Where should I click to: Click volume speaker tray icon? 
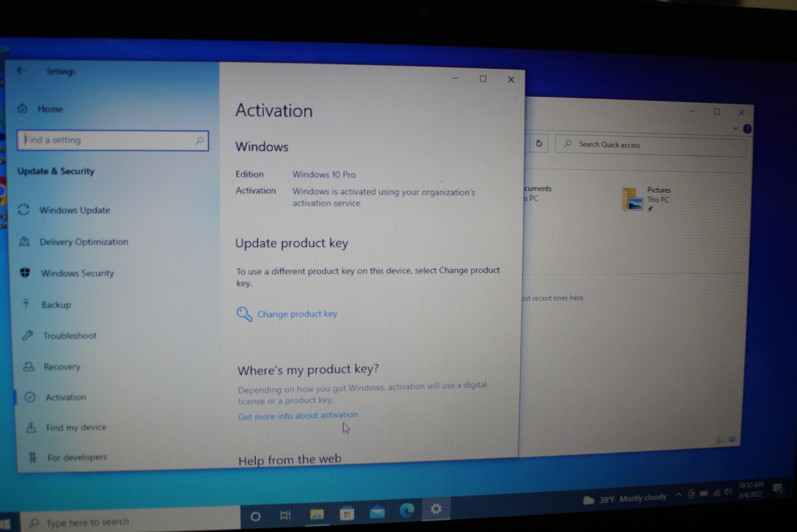click(728, 492)
